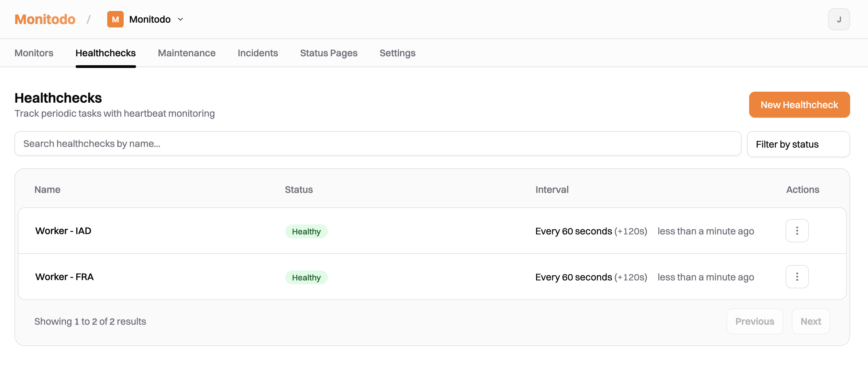The image size is (868, 381).
Task: Open the J user profile menu
Action: (x=839, y=19)
